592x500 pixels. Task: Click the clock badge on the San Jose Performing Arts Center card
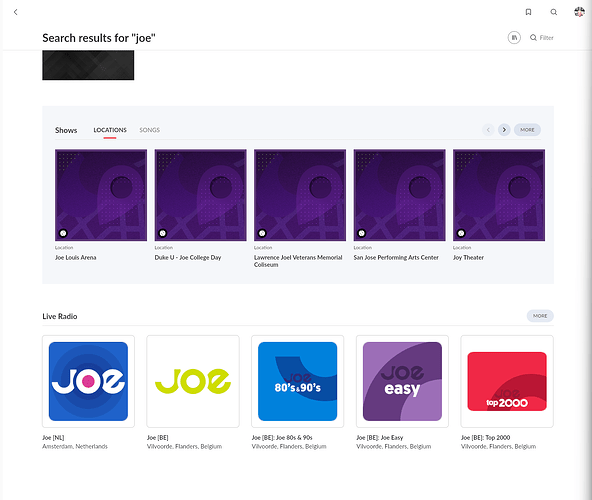click(x=362, y=233)
